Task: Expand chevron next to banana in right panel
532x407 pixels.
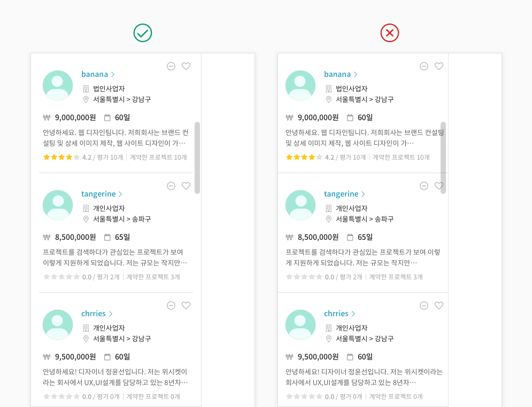Action: point(355,75)
